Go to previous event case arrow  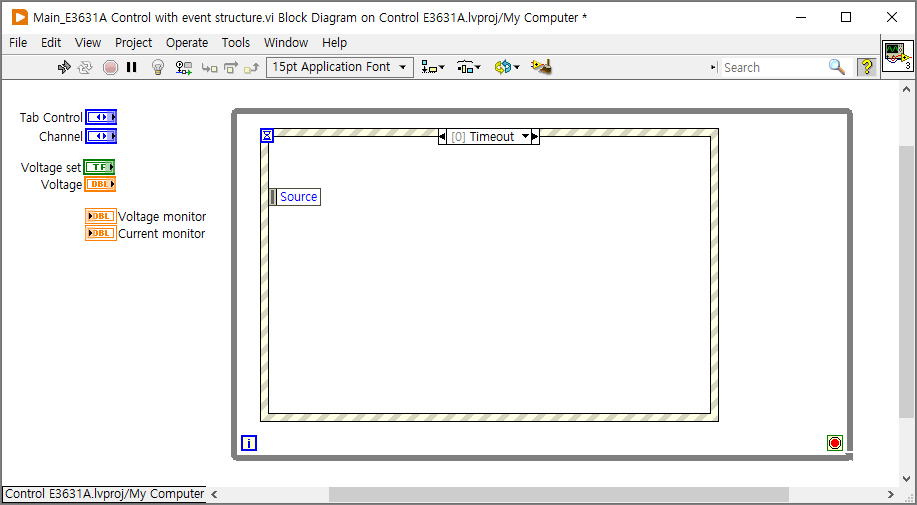(442, 136)
